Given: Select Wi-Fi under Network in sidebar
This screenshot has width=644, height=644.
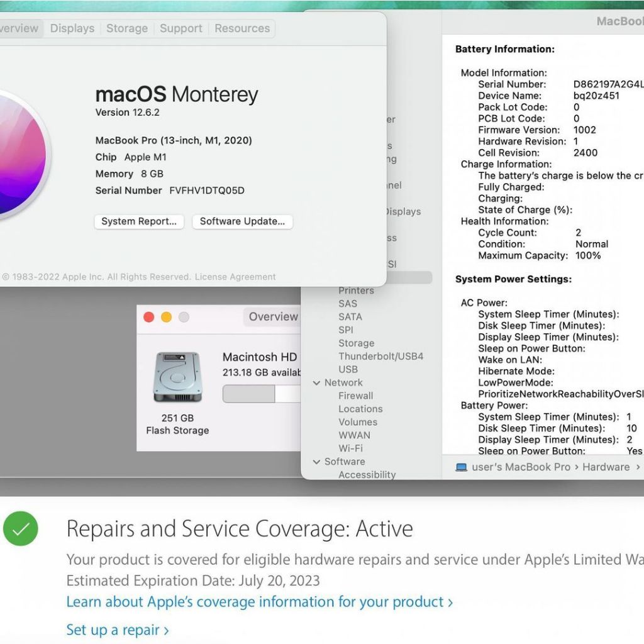Looking at the screenshot, I should (x=350, y=448).
